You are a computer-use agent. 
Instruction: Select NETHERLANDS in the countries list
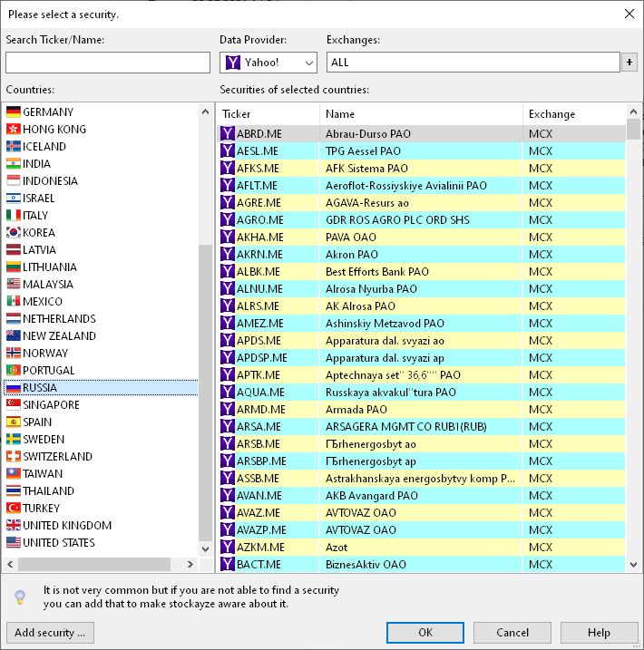coord(102,318)
